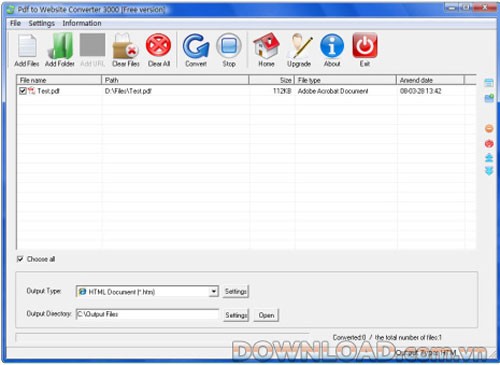The width and height of the screenshot is (500, 365).
Task: Sort by the Path column header
Action: (175, 80)
